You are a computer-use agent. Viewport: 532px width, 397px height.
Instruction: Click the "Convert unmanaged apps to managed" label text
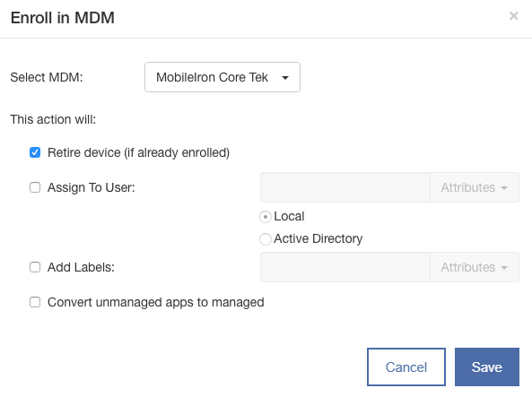click(156, 302)
